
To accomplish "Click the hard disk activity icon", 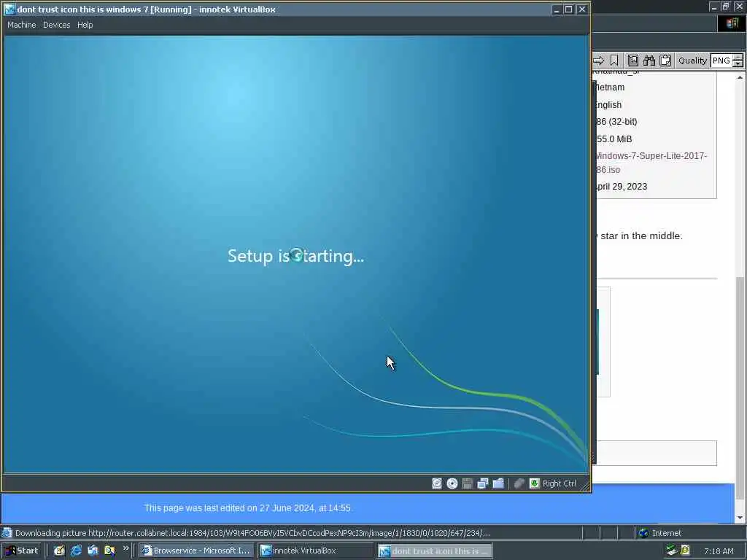I will (x=437, y=483).
